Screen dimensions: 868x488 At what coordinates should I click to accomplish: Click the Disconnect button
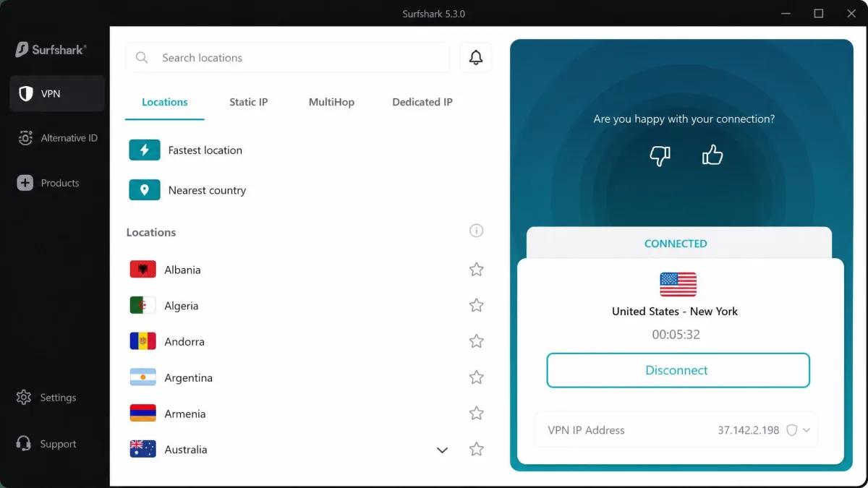pos(678,370)
